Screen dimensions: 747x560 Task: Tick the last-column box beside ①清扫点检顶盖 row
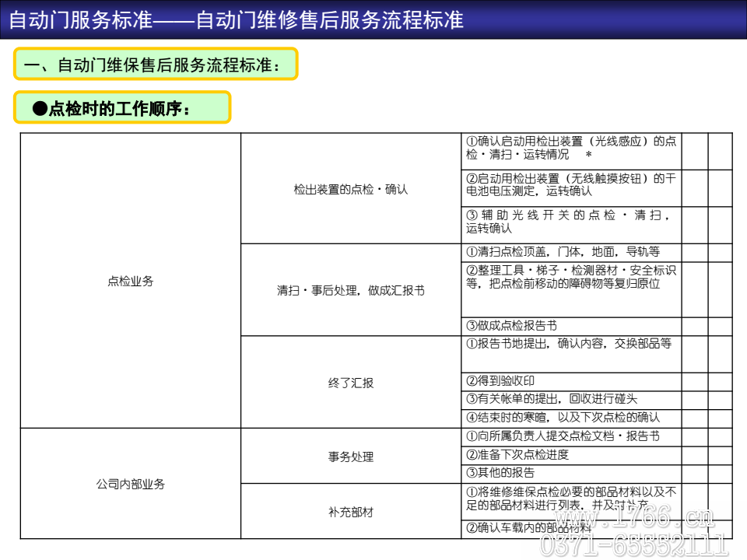tap(720, 253)
